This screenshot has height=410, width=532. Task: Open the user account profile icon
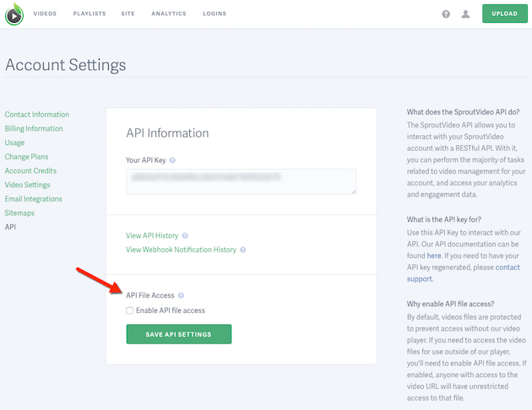click(465, 13)
